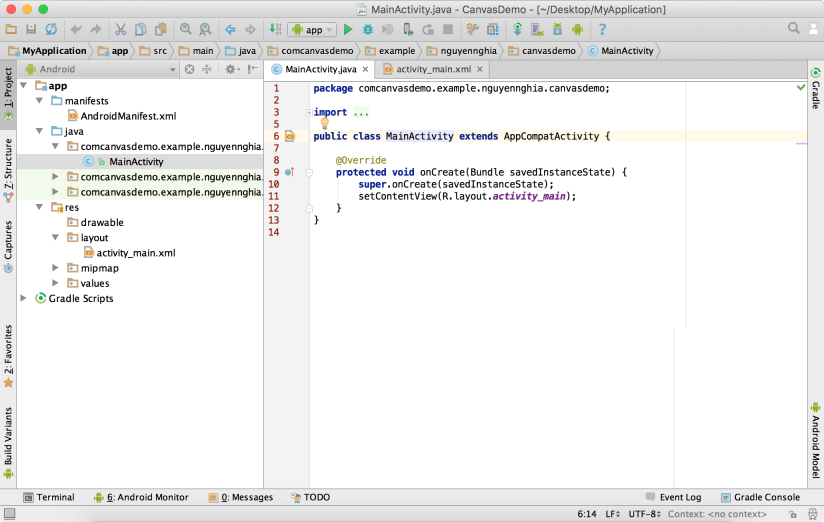Click the lightbulb intention icon in editor
824x522 pixels.
pos(325,123)
